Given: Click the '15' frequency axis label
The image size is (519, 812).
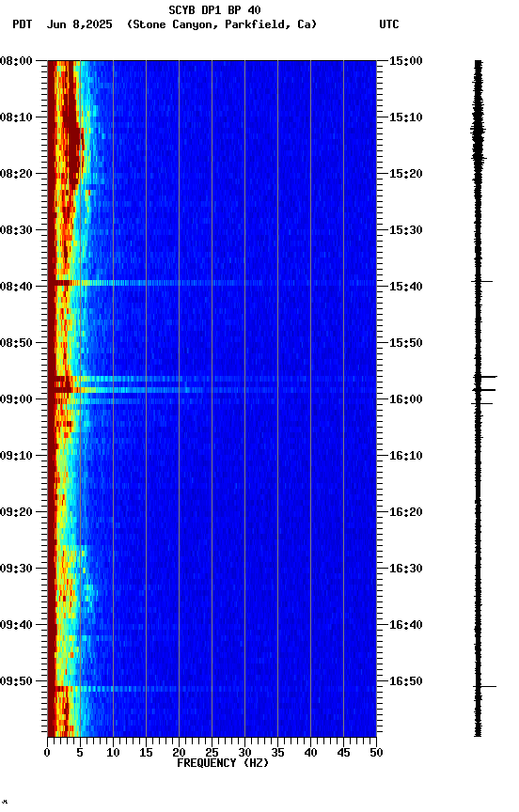Looking at the screenshot, I should click(146, 753).
